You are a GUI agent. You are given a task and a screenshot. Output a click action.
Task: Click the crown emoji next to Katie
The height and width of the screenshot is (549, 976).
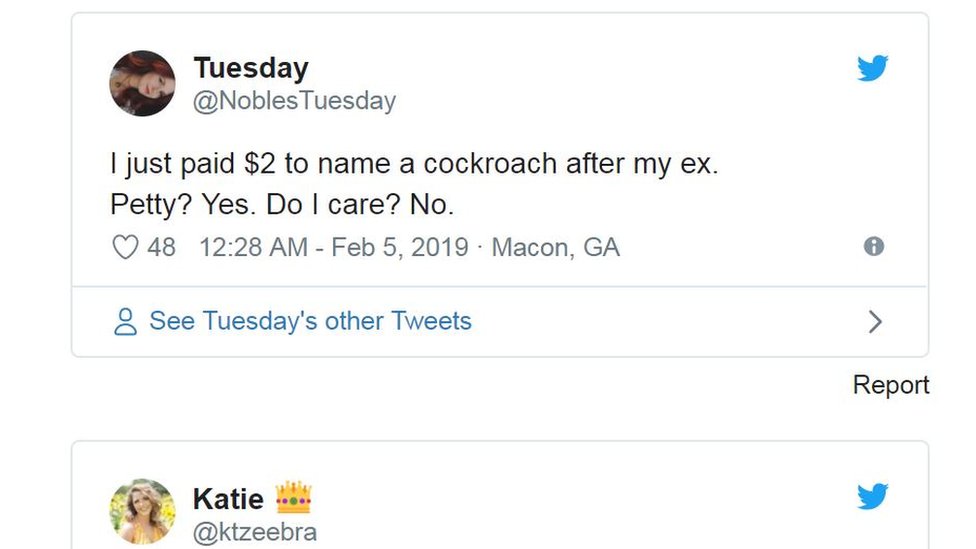[293, 498]
